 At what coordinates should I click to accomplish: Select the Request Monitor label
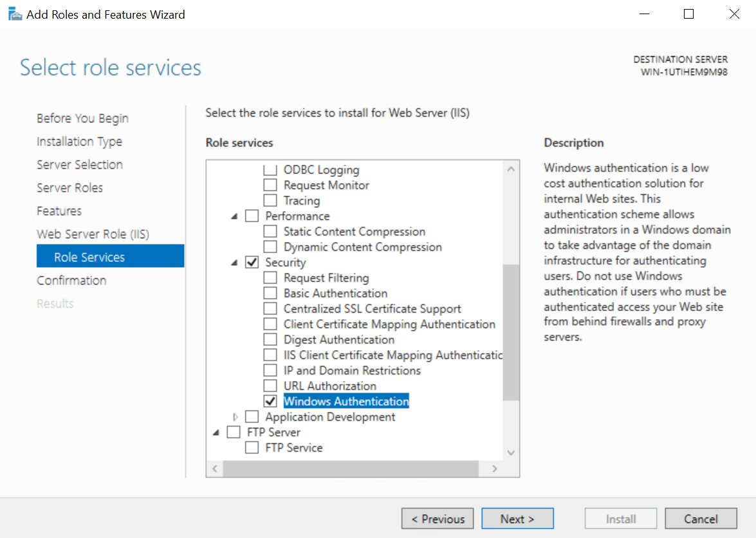[x=326, y=185]
